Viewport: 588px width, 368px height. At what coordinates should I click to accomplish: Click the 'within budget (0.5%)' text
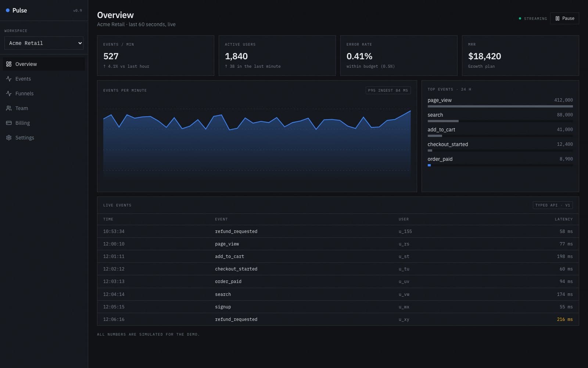[370, 66]
